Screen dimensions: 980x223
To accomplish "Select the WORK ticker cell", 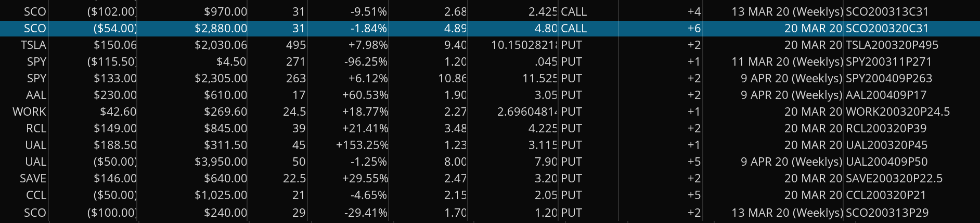I will (30, 111).
